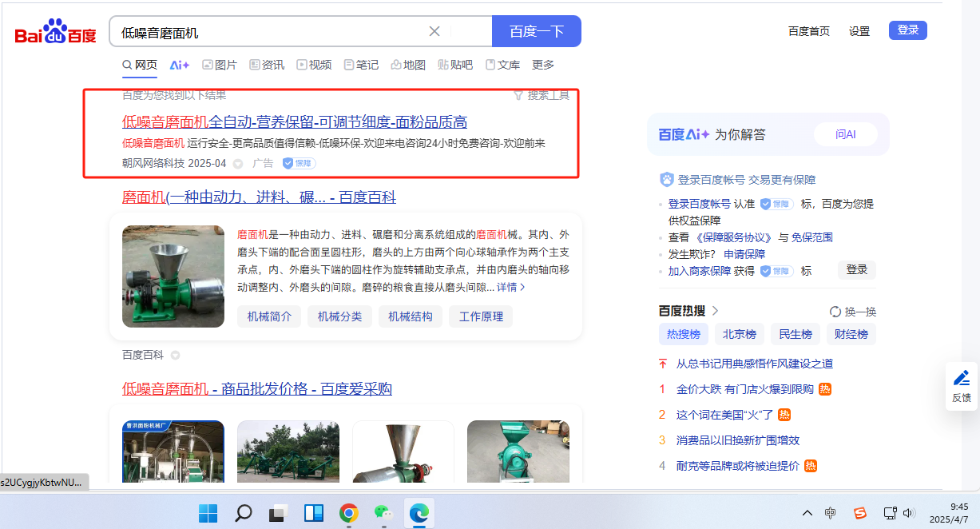Switch to the 资讯 tab
The width and height of the screenshot is (980, 529).
tap(267, 65)
